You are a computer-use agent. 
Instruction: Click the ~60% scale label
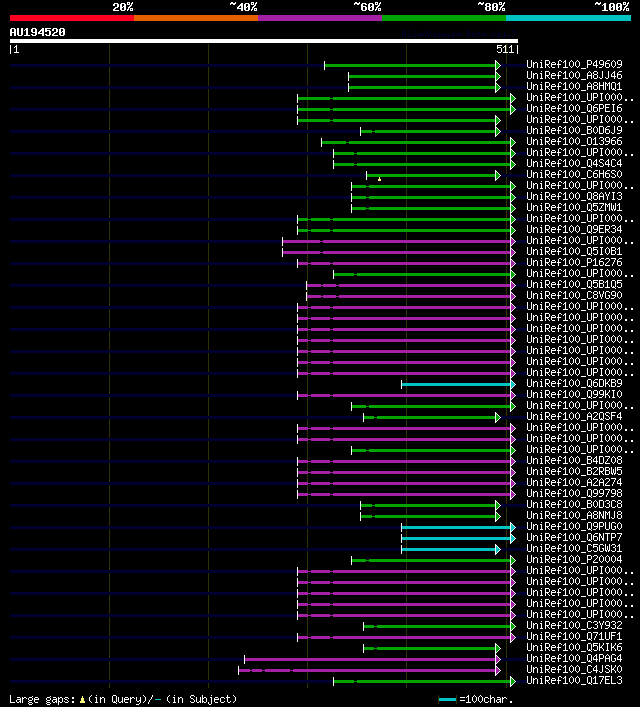(367, 7)
